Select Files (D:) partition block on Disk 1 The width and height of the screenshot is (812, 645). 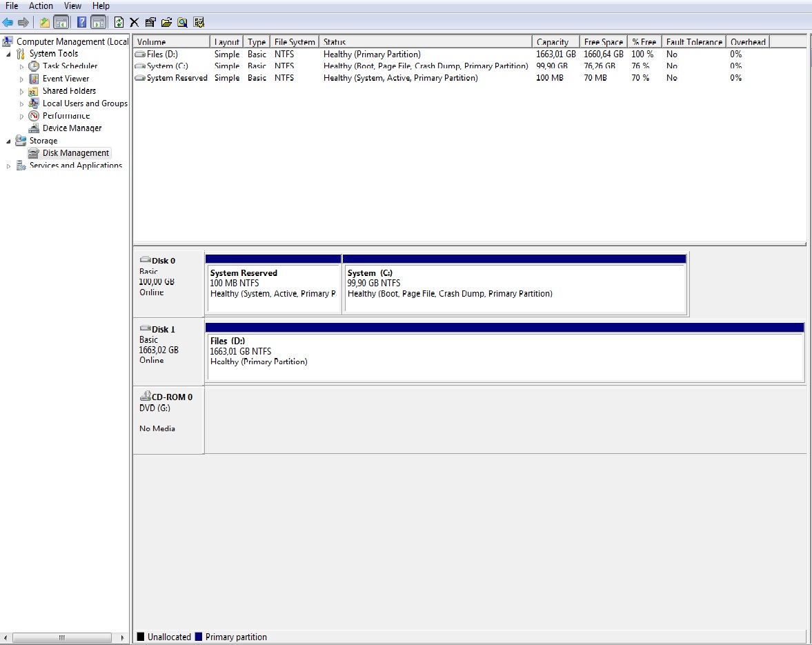pos(505,353)
